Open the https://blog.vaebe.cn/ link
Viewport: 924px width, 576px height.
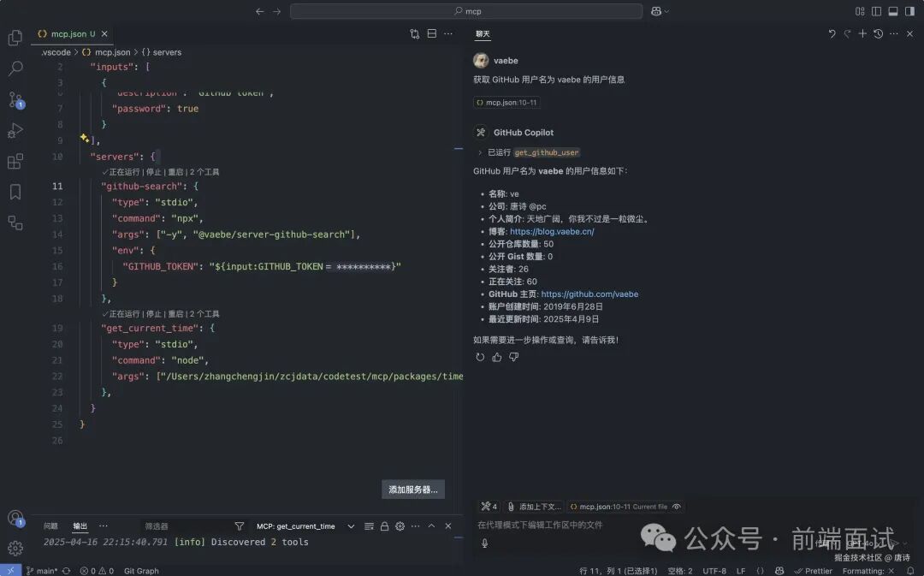pos(552,231)
